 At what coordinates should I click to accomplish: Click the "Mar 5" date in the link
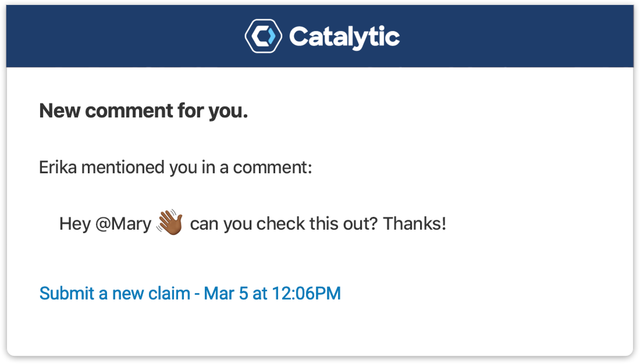point(226,293)
